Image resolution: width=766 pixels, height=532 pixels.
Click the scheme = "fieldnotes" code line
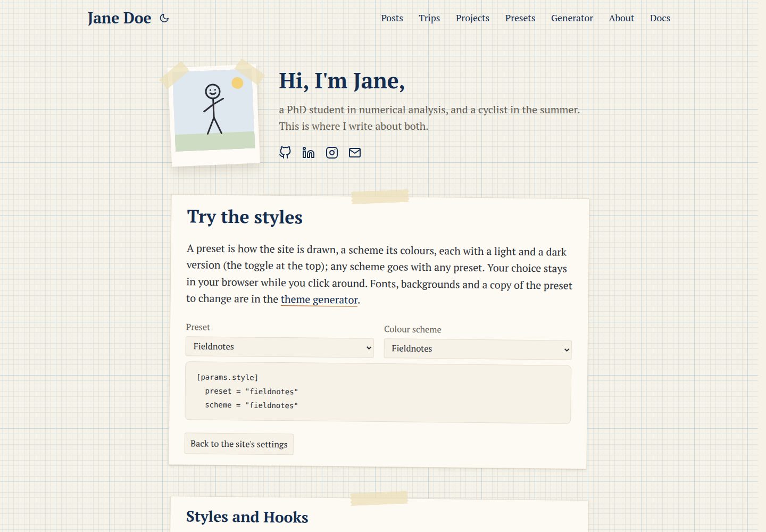tap(251, 405)
